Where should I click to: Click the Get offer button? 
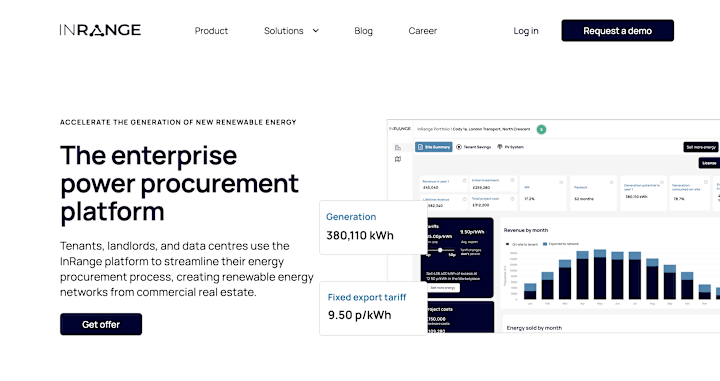pyautogui.click(x=101, y=325)
